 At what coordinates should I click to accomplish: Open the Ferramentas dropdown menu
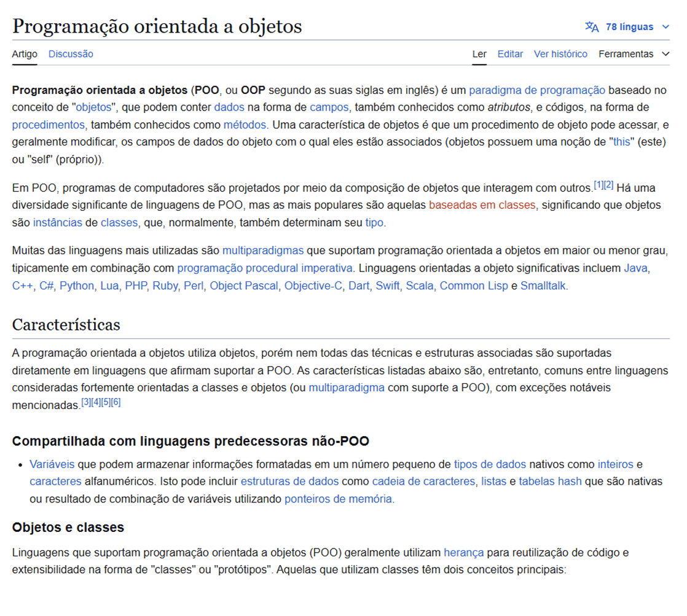(x=634, y=54)
